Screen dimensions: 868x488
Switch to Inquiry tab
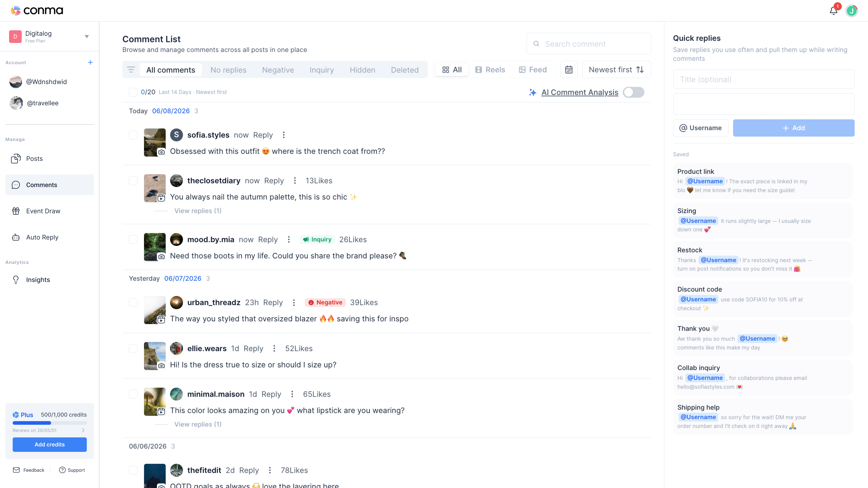(x=321, y=70)
